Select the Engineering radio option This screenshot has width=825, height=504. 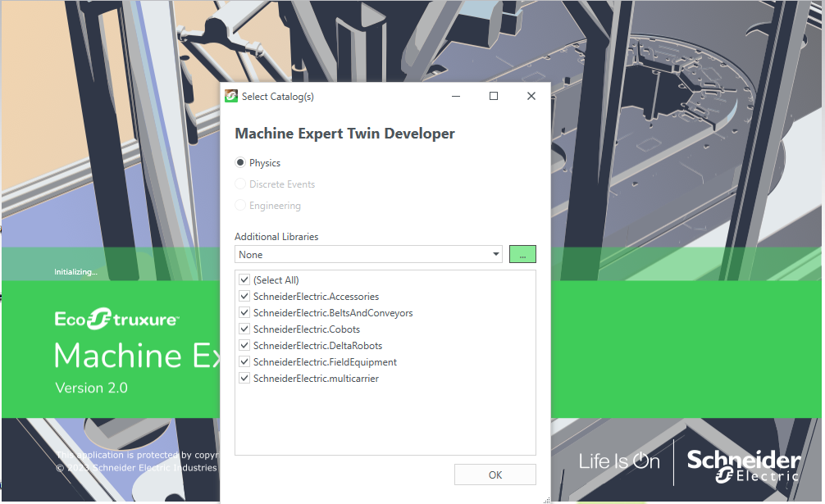(240, 206)
